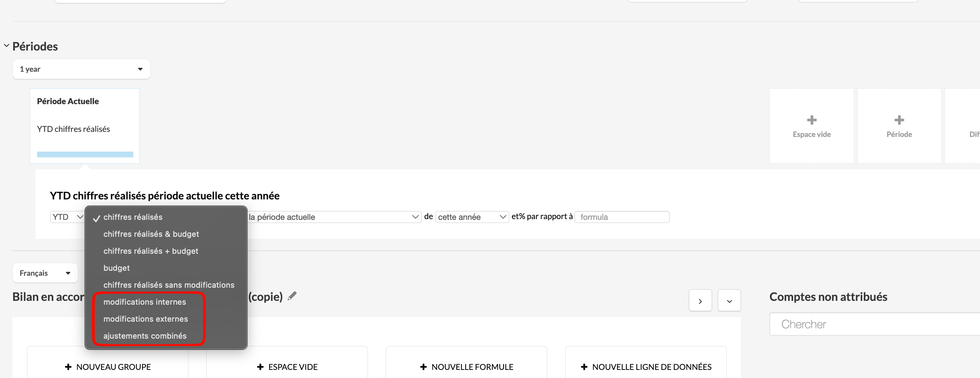Choose ajustements combinés option

(x=166, y=336)
